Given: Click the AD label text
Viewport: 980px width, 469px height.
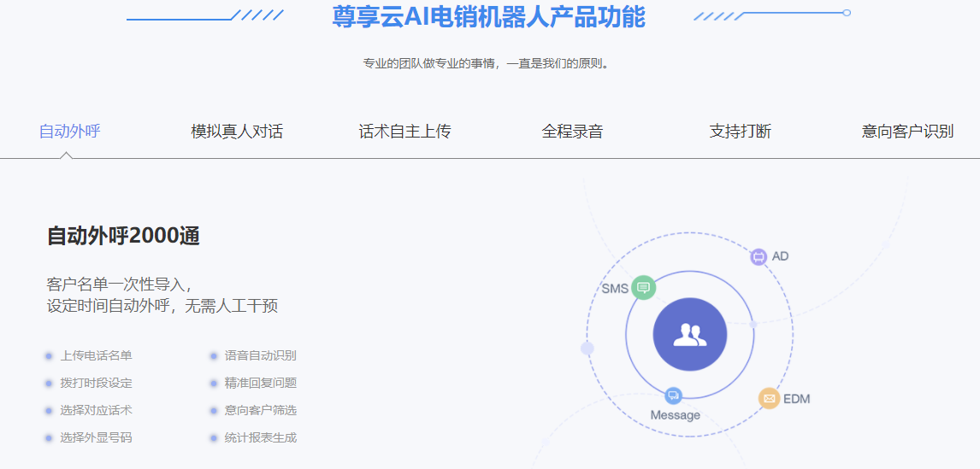Looking at the screenshot, I should (781, 256).
